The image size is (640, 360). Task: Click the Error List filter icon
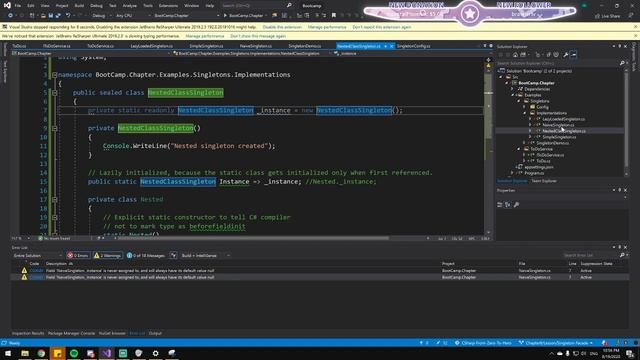coord(173,256)
